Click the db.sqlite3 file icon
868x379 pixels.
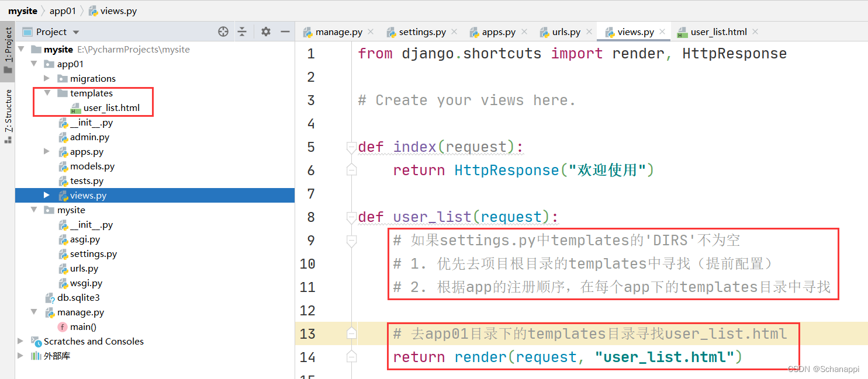point(50,297)
